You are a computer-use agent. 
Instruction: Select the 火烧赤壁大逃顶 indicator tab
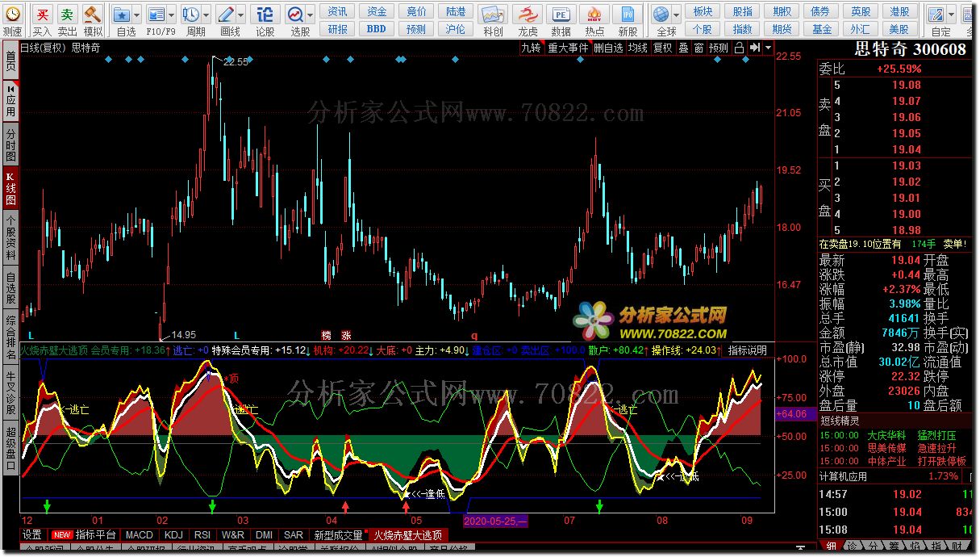(407, 534)
